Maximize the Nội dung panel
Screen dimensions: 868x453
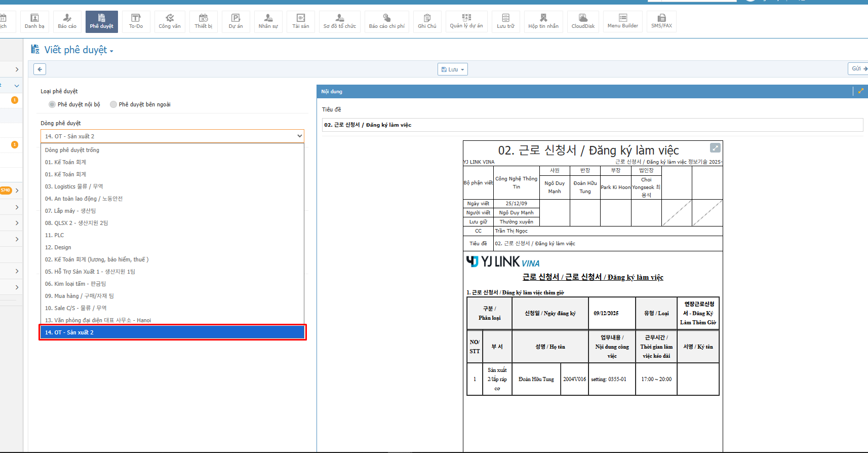(x=860, y=91)
